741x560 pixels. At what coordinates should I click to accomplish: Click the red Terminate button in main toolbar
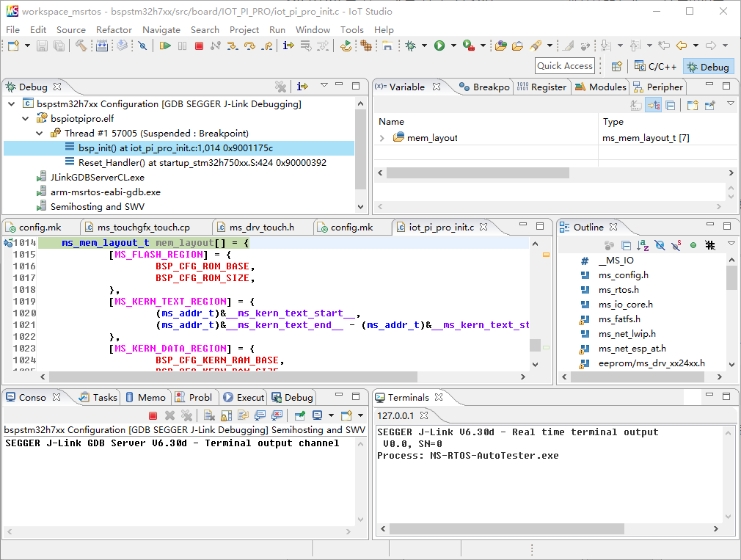point(199,46)
